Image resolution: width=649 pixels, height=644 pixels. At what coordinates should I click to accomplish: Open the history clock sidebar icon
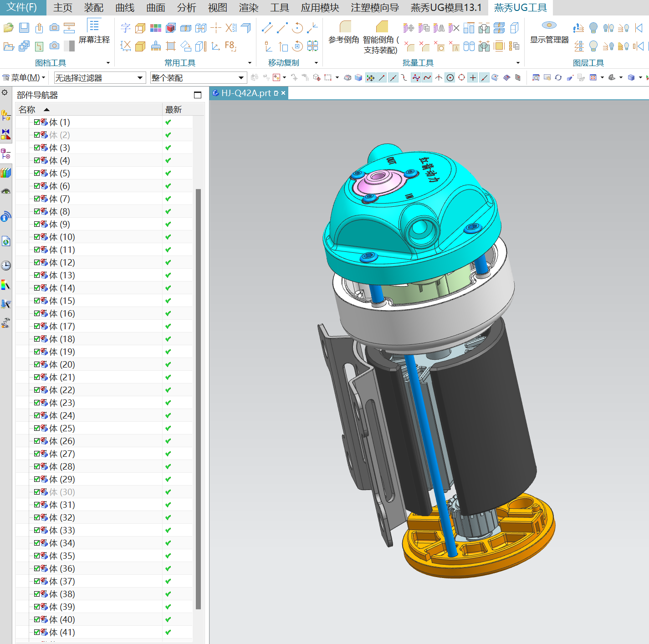(x=6, y=266)
